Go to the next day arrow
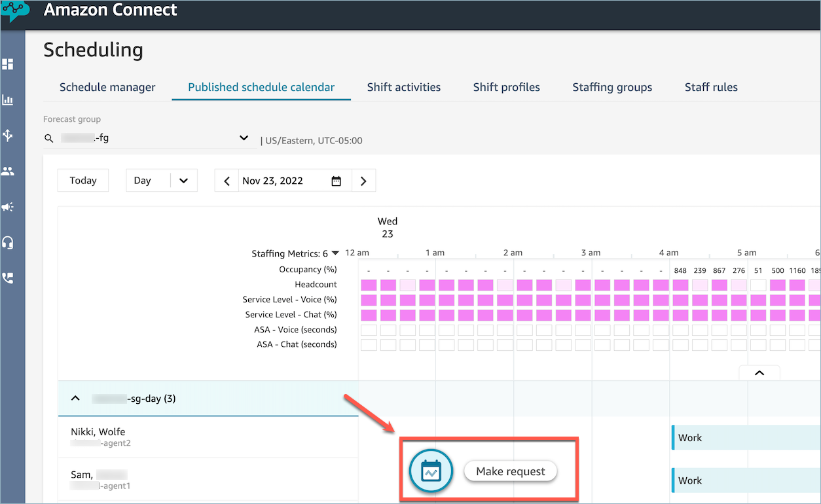821x504 pixels. coord(364,181)
